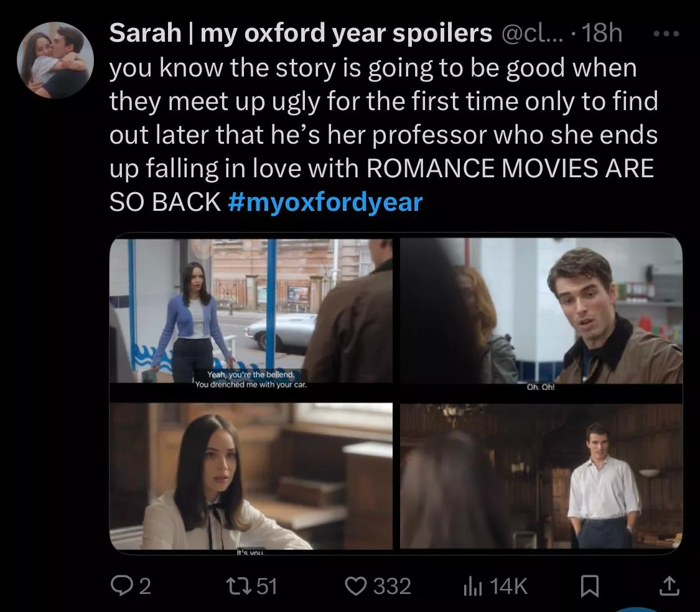This screenshot has height=612, width=700.
Task: Bookmark this tweet
Action: [588, 585]
